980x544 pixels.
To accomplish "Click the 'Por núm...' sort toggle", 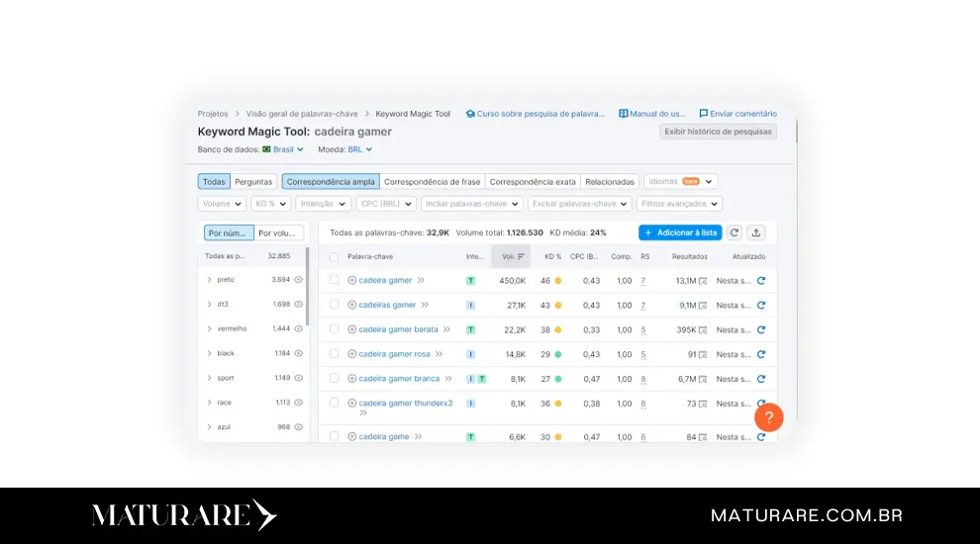I will coord(229,233).
